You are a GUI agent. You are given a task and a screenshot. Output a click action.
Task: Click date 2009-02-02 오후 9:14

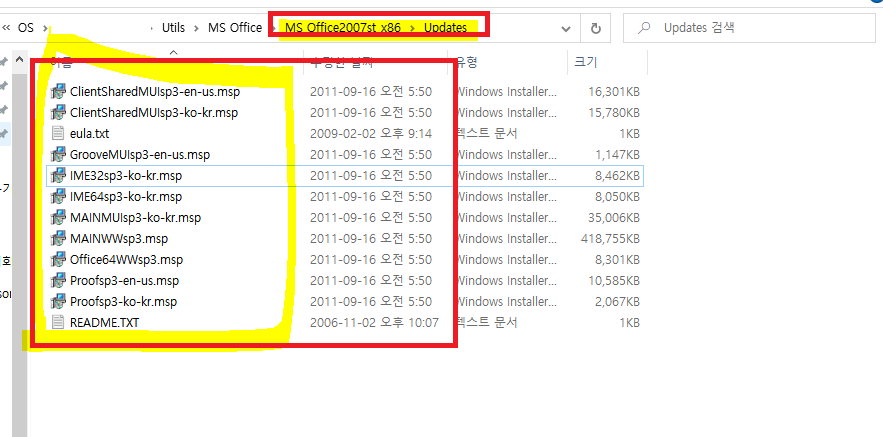coord(371,133)
